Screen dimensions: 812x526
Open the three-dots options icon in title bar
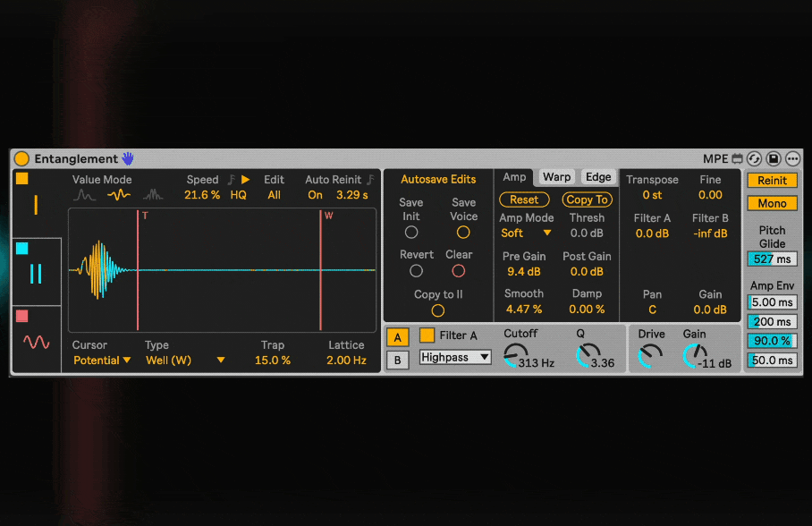[792, 159]
